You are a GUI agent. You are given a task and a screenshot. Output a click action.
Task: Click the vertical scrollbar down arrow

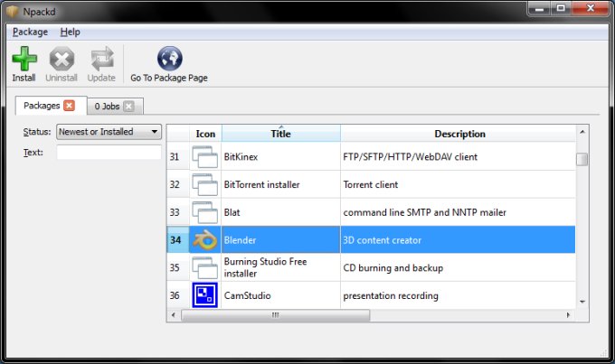pyautogui.click(x=582, y=301)
